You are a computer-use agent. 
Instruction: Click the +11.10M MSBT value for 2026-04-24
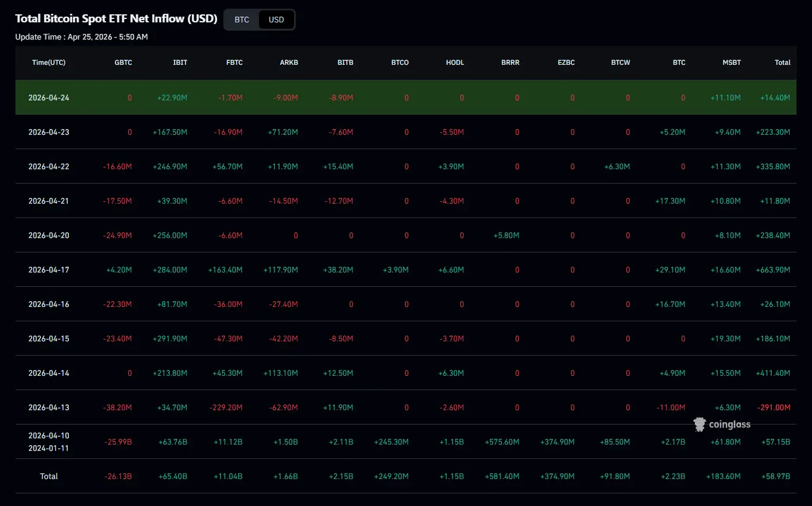coord(726,98)
